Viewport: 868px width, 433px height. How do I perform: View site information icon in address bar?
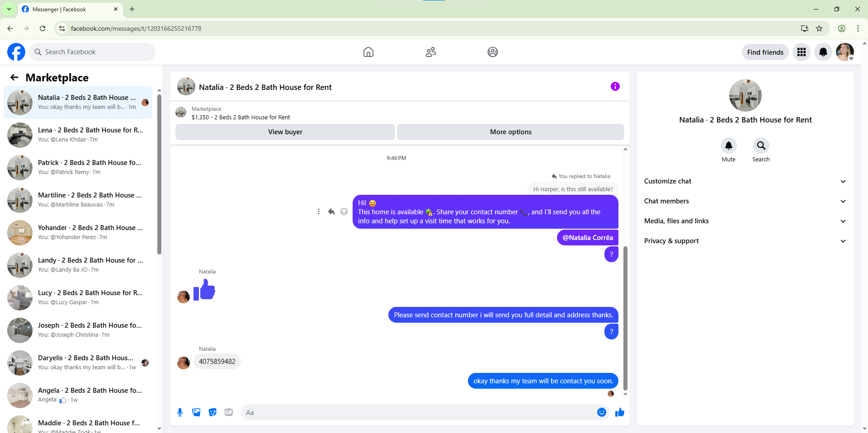[62, 28]
